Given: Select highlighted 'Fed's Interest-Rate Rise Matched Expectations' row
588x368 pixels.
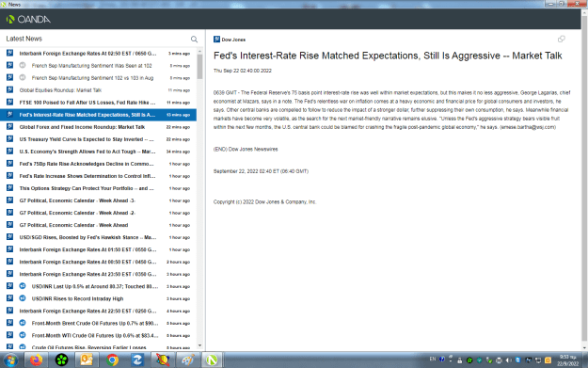Looking at the screenshot, I should pos(98,115).
